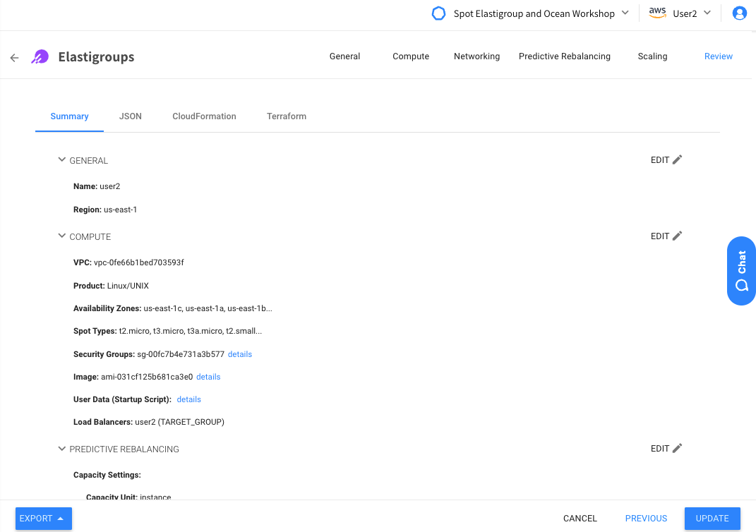Viewport: 756px width, 532px height.
Task: Switch to the Summary tab
Action: coord(69,116)
